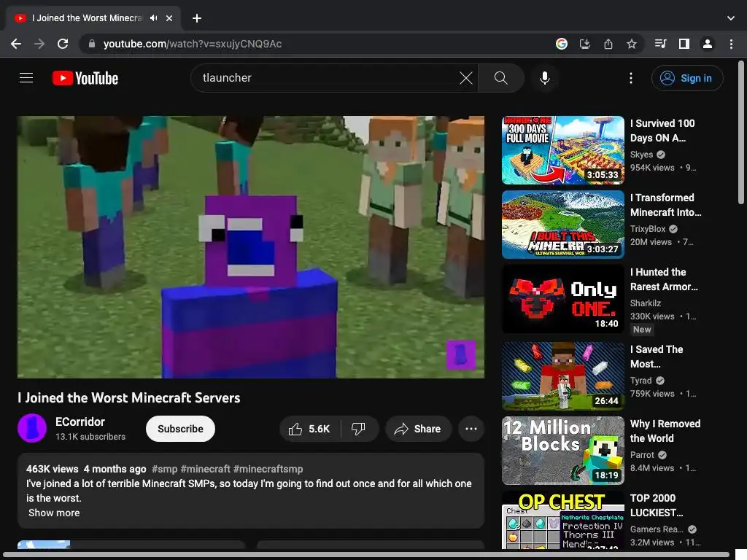The height and width of the screenshot is (560, 747).
Task: Toggle the browser side panel
Action: 684,44
